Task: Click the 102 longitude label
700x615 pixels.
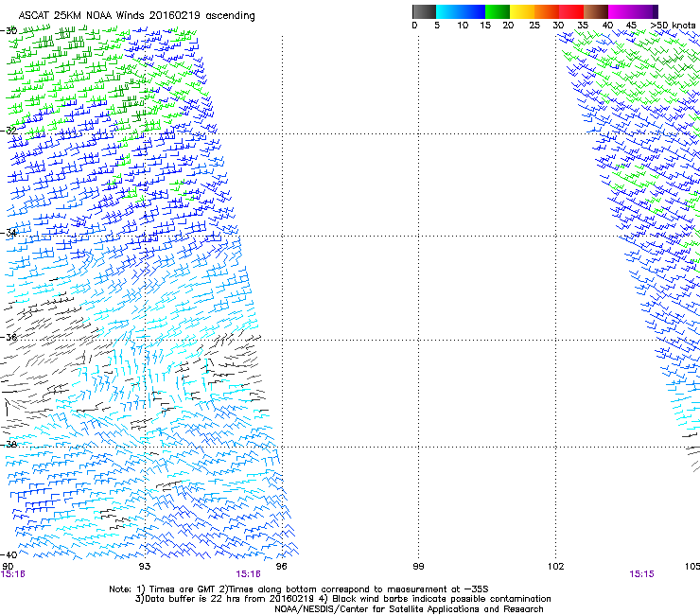Action: (556, 566)
